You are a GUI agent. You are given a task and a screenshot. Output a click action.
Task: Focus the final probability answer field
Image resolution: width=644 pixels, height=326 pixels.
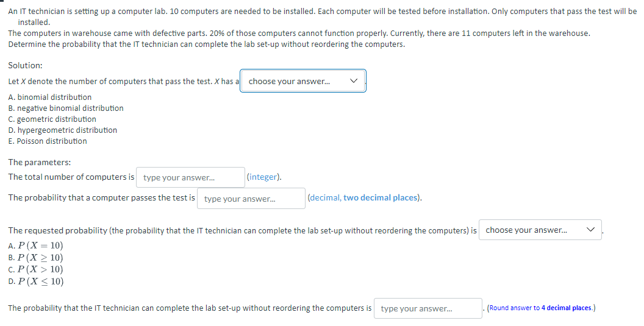point(428,308)
